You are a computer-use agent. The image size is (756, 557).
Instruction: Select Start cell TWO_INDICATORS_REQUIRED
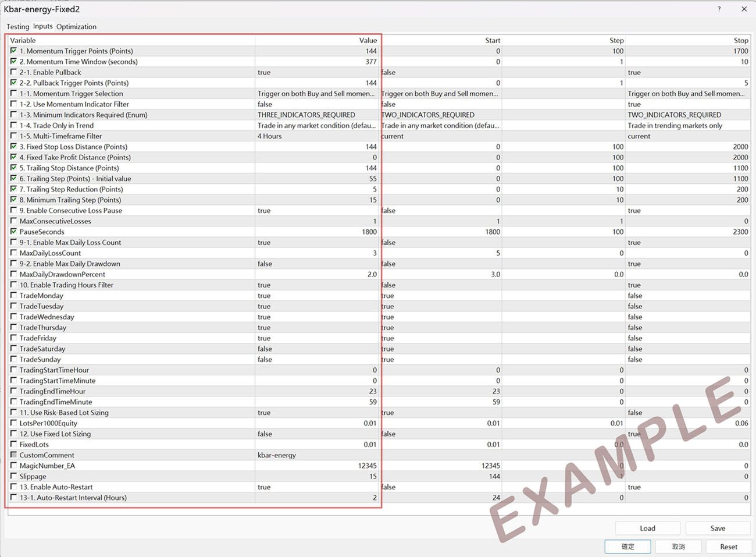pyautogui.click(x=441, y=115)
